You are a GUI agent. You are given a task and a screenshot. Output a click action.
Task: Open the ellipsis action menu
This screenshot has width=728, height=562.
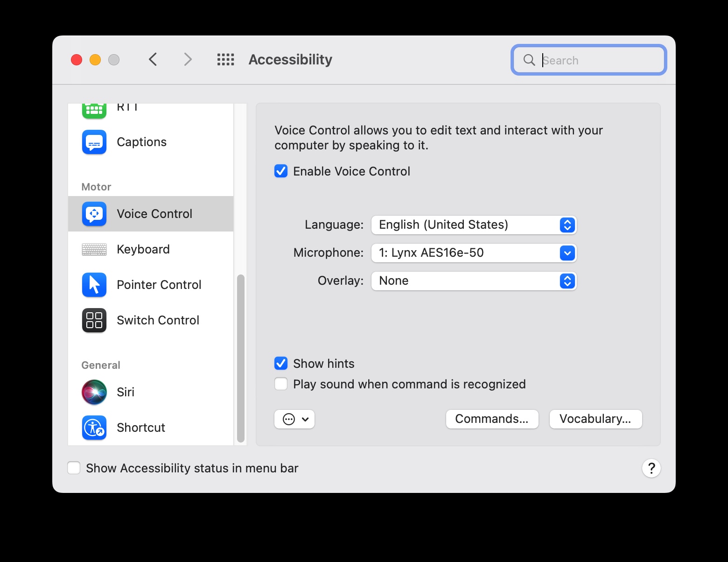[294, 419]
